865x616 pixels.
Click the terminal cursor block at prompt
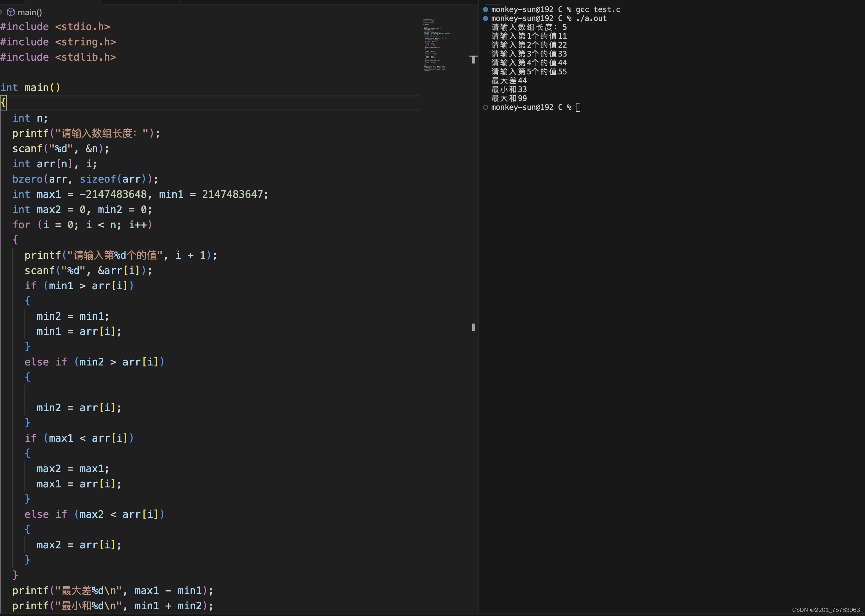tap(578, 107)
